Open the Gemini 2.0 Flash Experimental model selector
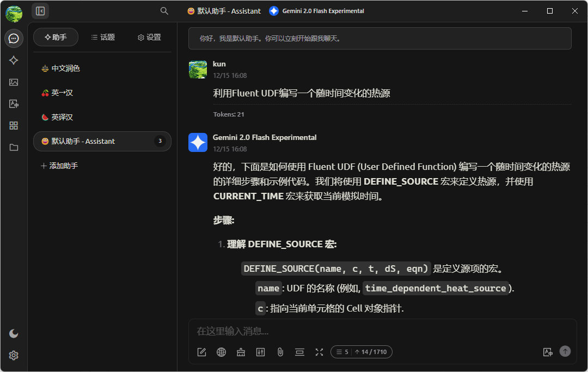The image size is (588, 372). (317, 11)
